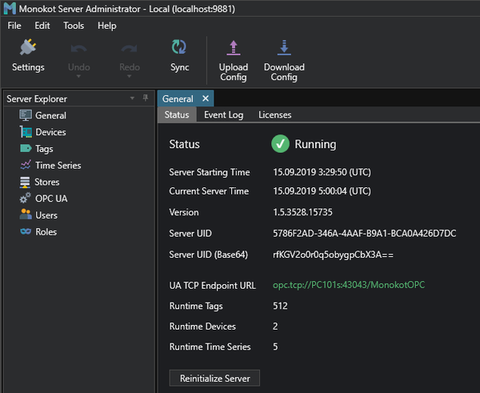This screenshot has height=393, width=480.
Task: Expand the Undo history dropdown arrow
Action: point(79,76)
